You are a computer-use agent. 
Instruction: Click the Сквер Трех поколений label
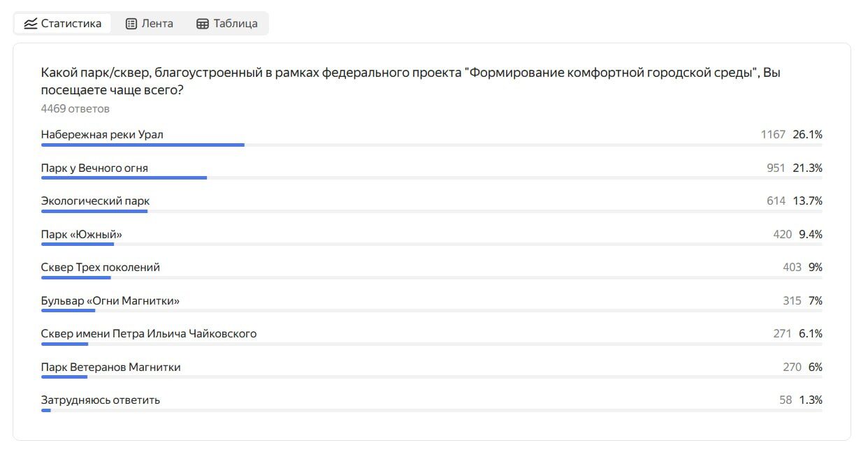[101, 267]
